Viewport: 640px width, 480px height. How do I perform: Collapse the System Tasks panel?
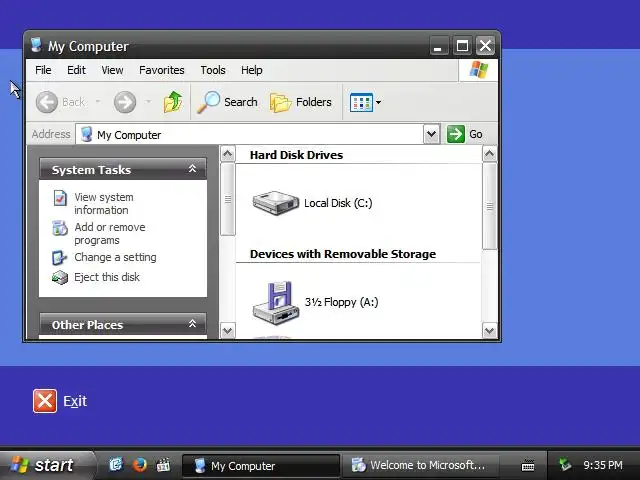tap(192, 169)
